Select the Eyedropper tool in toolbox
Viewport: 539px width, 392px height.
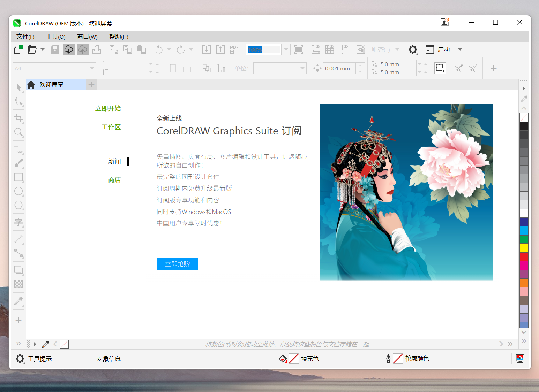tap(19, 301)
